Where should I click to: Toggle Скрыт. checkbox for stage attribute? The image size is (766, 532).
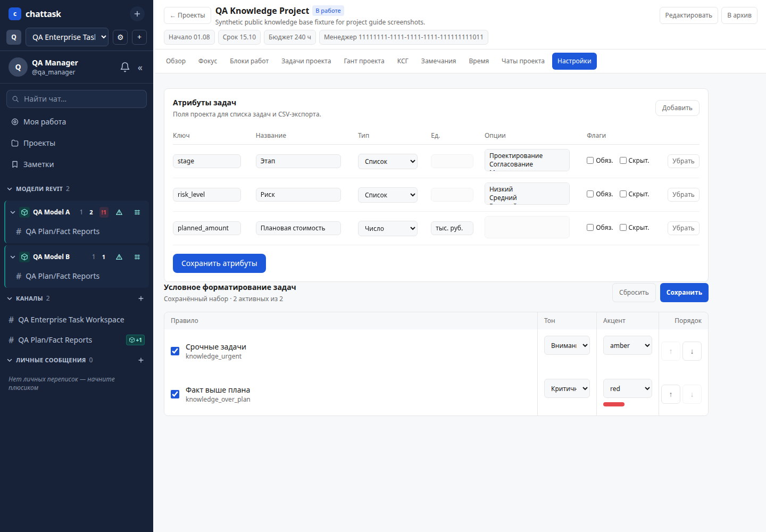[623, 160]
